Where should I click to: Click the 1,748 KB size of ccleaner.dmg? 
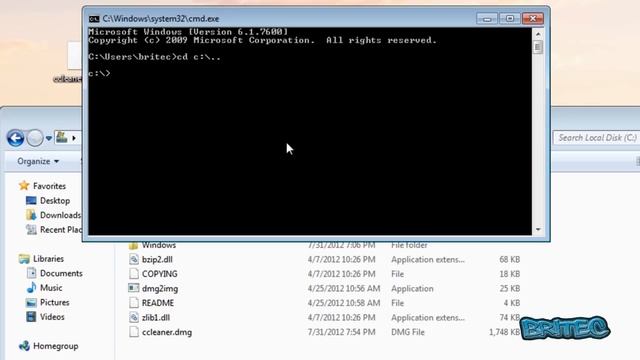coord(504,332)
